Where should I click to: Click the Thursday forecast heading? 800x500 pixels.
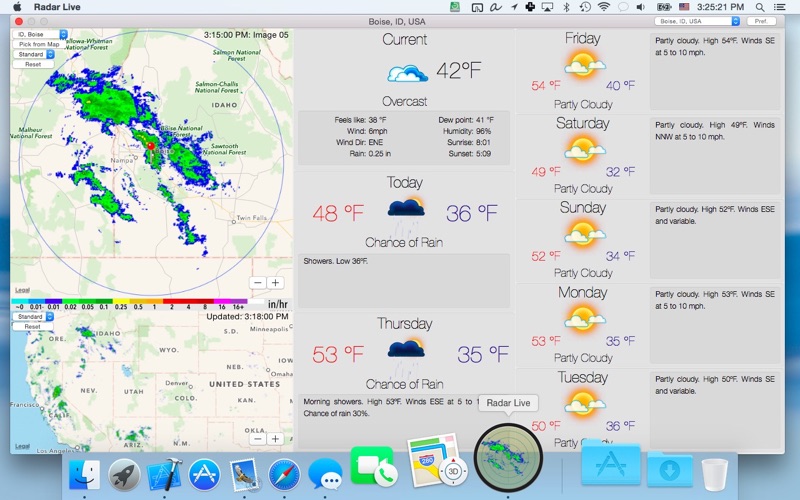(x=405, y=323)
